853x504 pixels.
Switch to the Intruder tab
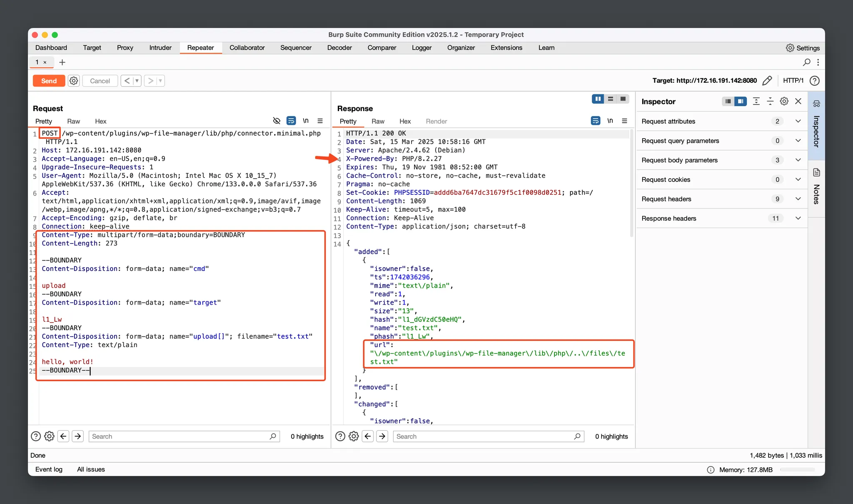[160, 47]
